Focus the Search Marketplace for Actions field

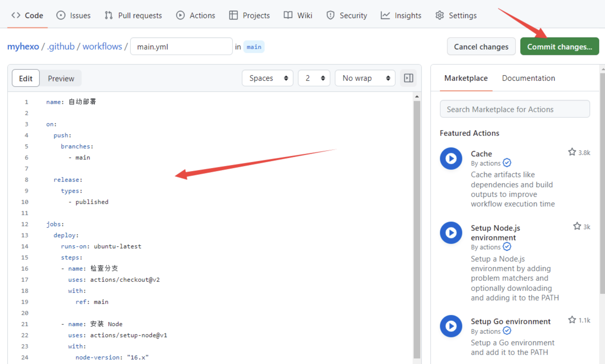coord(515,109)
